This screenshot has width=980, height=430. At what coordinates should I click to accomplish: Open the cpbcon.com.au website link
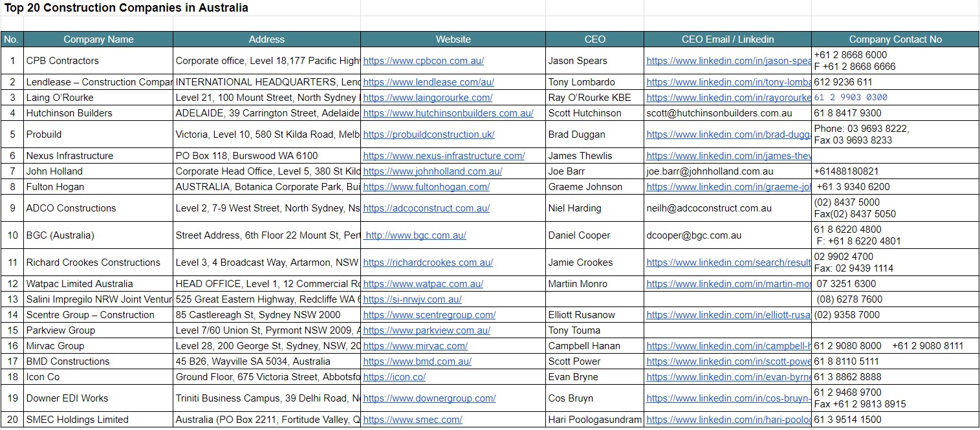[x=423, y=61]
